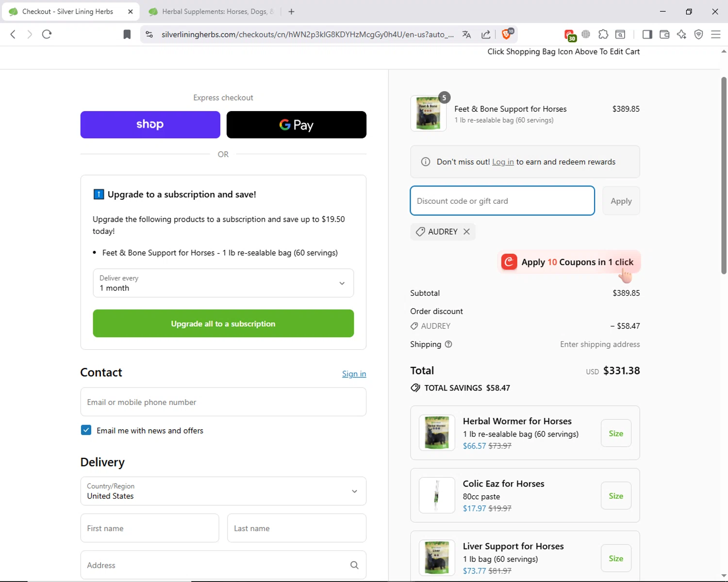Focus the Discount code or gift card field
Viewport: 728px width, 582px height.
click(x=502, y=201)
